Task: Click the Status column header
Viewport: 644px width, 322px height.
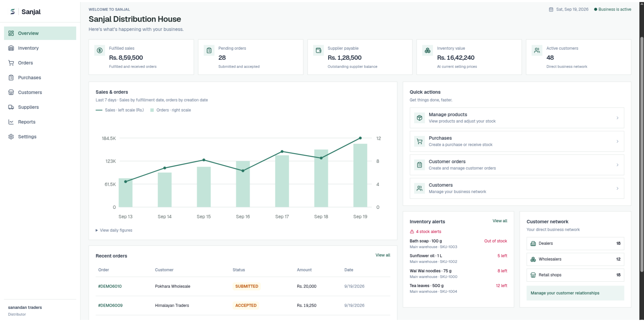Action: click(x=239, y=270)
